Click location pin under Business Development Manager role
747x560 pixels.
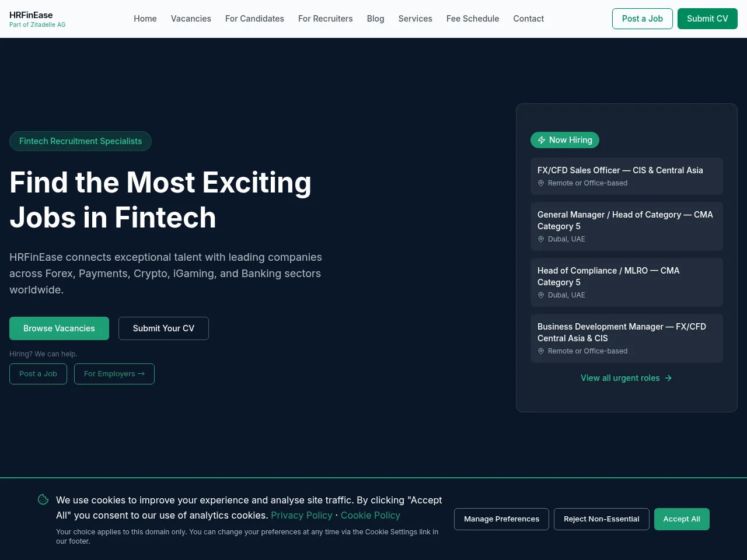point(541,351)
